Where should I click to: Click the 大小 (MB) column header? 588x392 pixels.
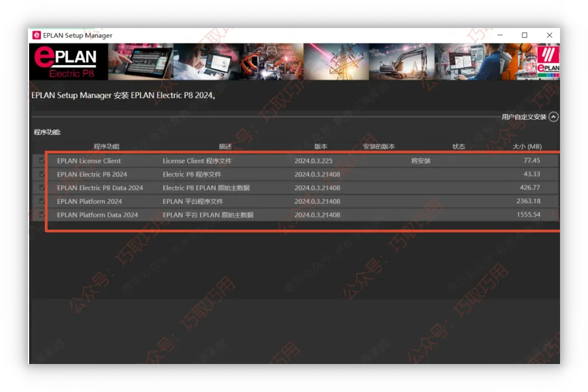pos(528,146)
